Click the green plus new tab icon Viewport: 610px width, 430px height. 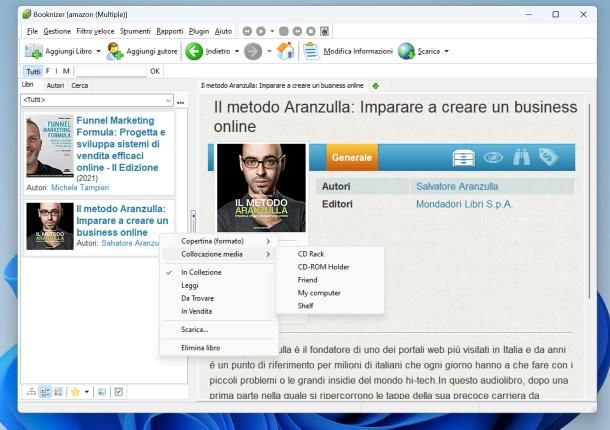pyautogui.click(x=376, y=86)
